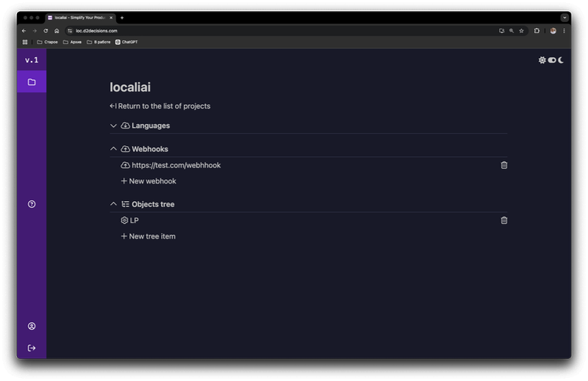The height and width of the screenshot is (381, 588).
Task: Open the ChatGPT bookmark
Action: pyautogui.click(x=126, y=42)
